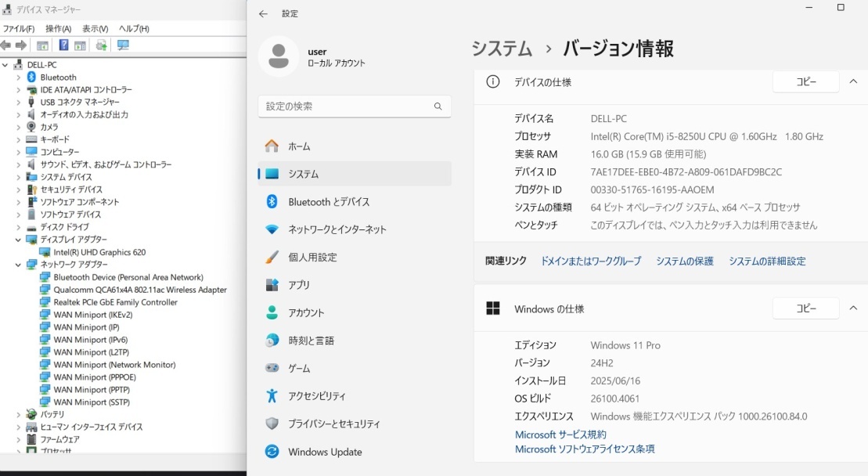Click the magnifier icon in settings search
The image size is (868, 476).
[x=438, y=106]
